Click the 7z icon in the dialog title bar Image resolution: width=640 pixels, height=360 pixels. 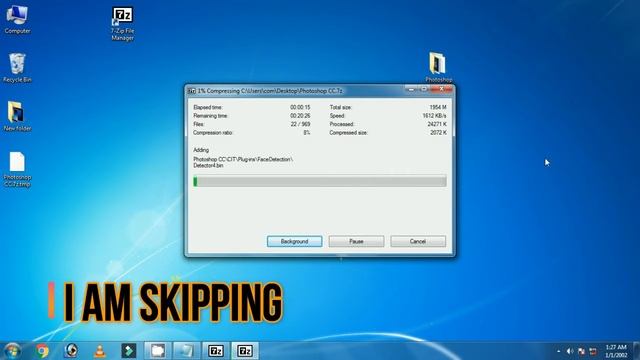tap(191, 91)
